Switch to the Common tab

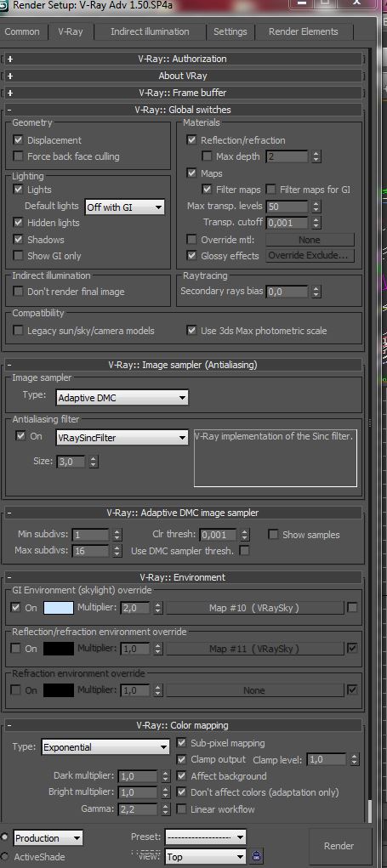[22, 31]
